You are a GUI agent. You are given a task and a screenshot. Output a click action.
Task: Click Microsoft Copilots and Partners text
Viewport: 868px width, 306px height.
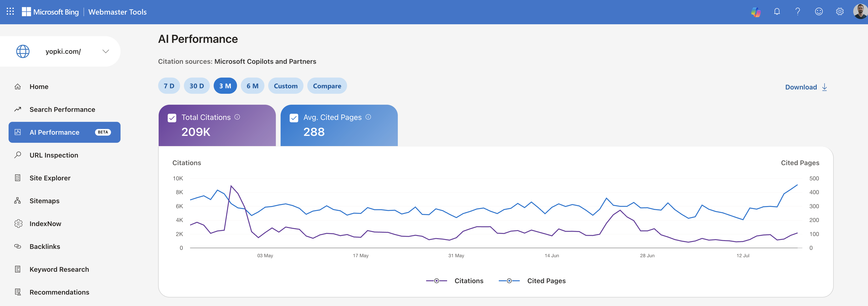[x=265, y=62]
